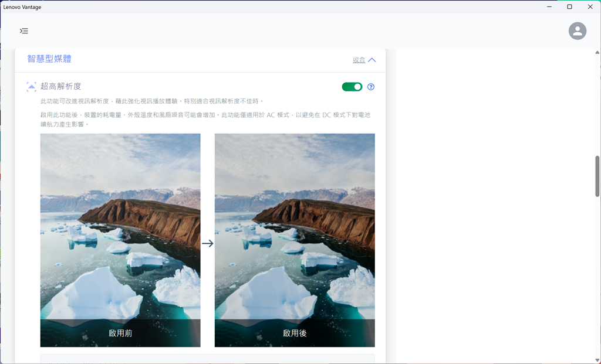Maximize the Lenovo Vantage window
This screenshot has height=364, width=601.
tap(569, 7)
